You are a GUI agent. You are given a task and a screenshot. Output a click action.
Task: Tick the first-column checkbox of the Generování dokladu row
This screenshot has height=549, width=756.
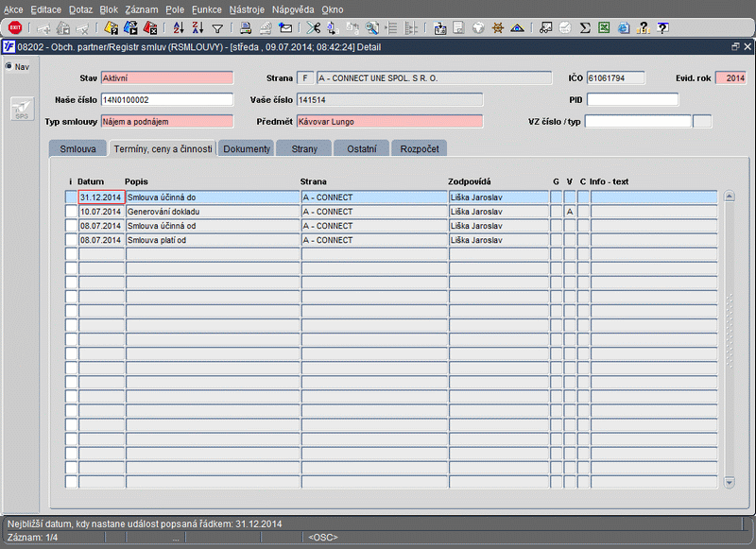click(71, 212)
